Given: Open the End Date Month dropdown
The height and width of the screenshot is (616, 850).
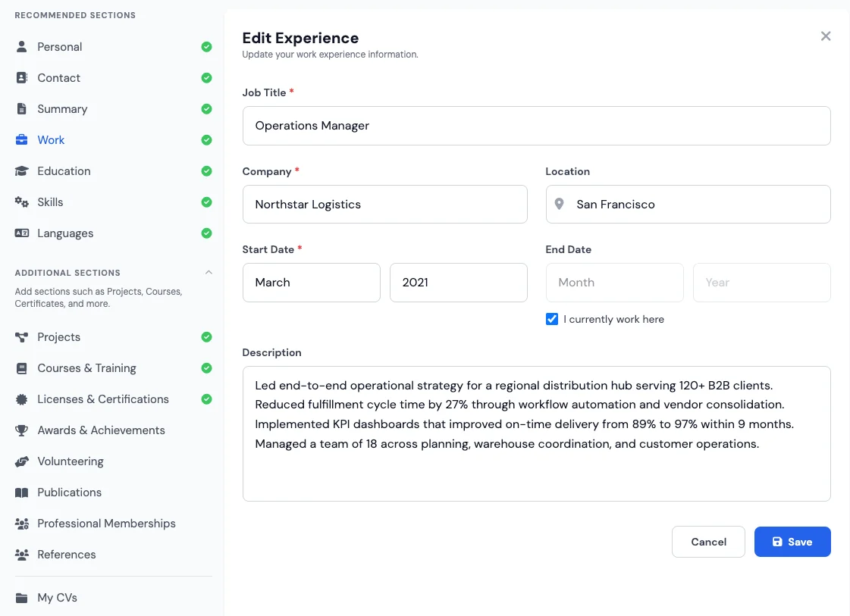Looking at the screenshot, I should [615, 283].
